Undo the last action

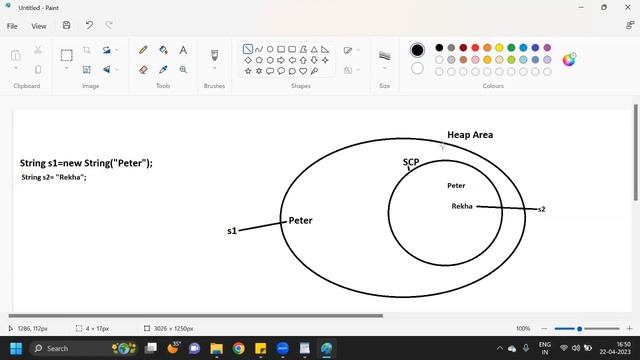89,25
